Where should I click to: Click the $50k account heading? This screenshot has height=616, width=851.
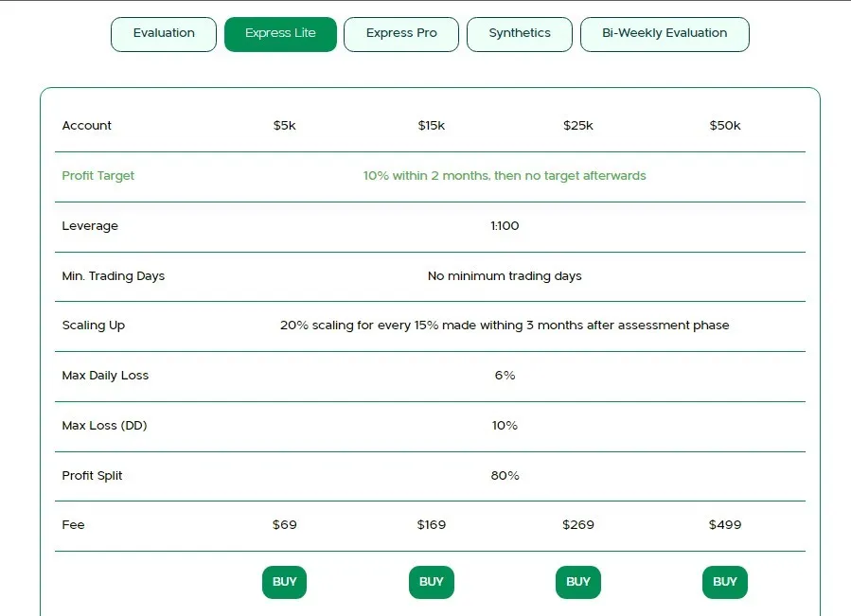tap(724, 125)
